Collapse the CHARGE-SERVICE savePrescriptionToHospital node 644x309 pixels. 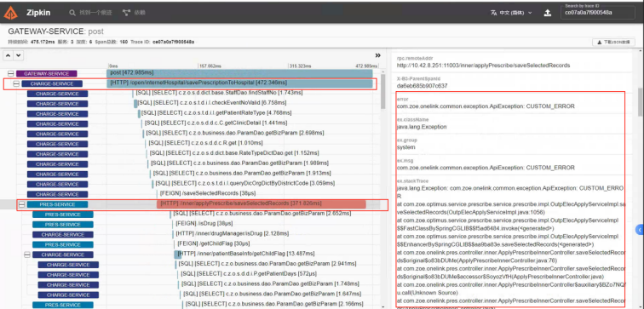pyautogui.click(x=16, y=83)
